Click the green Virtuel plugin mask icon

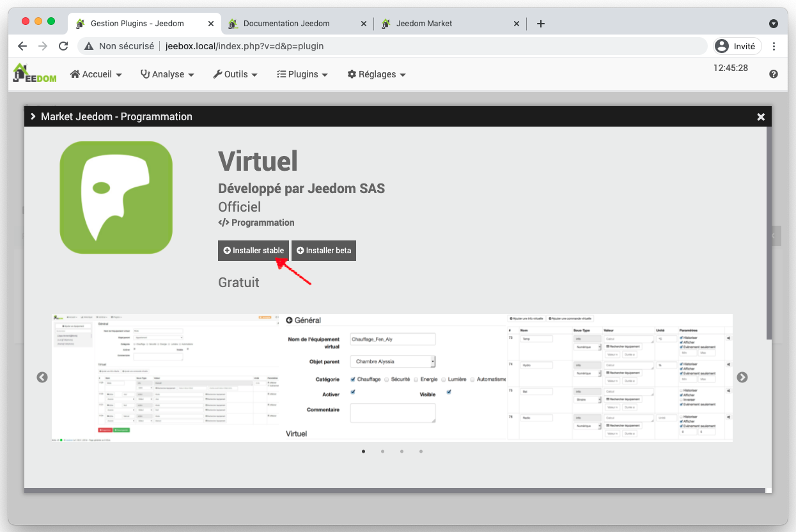[x=116, y=198]
